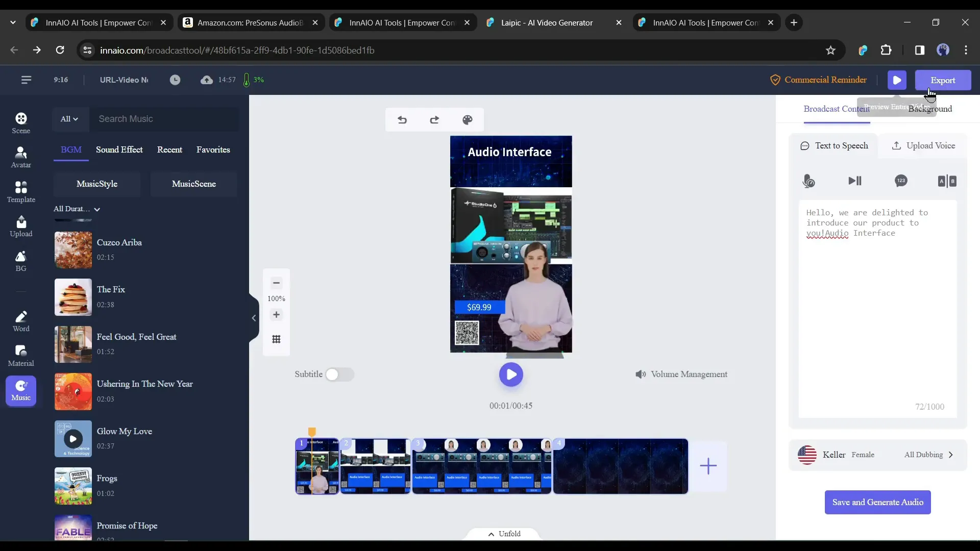Enable the BGM tab selector

[x=70, y=149]
